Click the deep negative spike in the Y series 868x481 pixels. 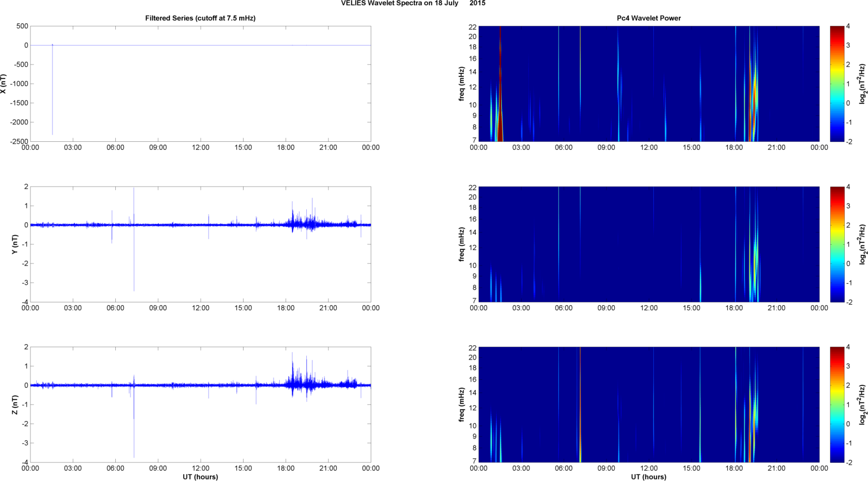134,271
